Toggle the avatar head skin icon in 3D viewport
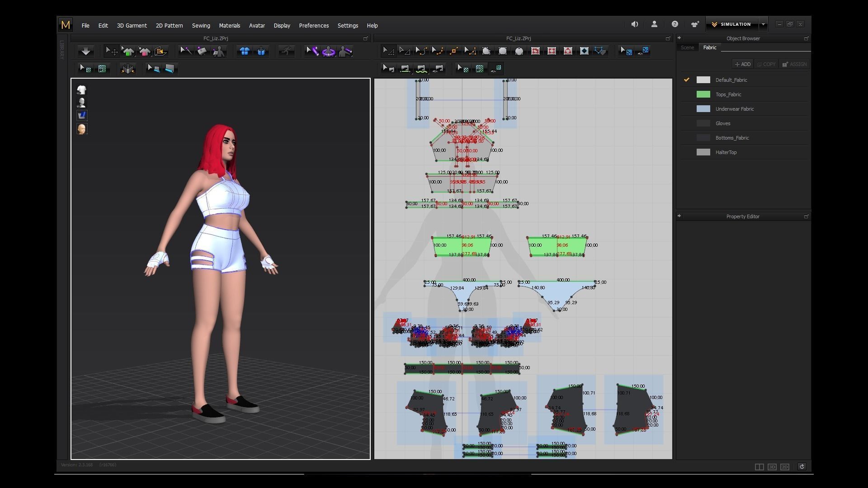 [82, 129]
